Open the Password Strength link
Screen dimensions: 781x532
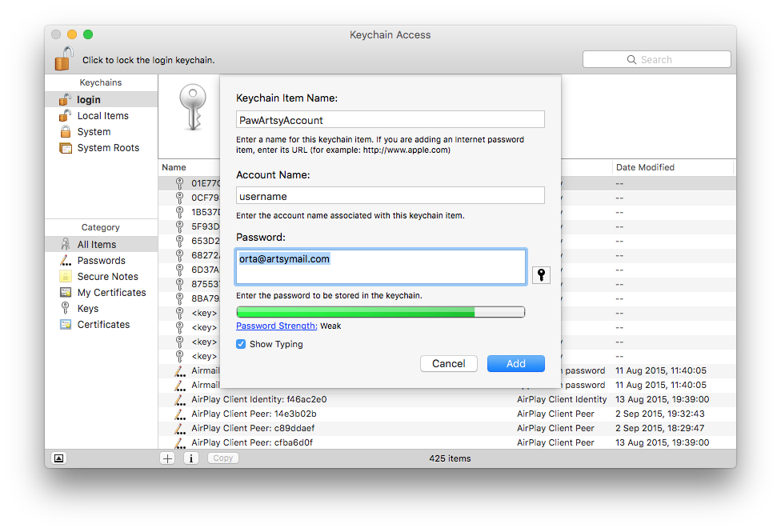(276, 326)
